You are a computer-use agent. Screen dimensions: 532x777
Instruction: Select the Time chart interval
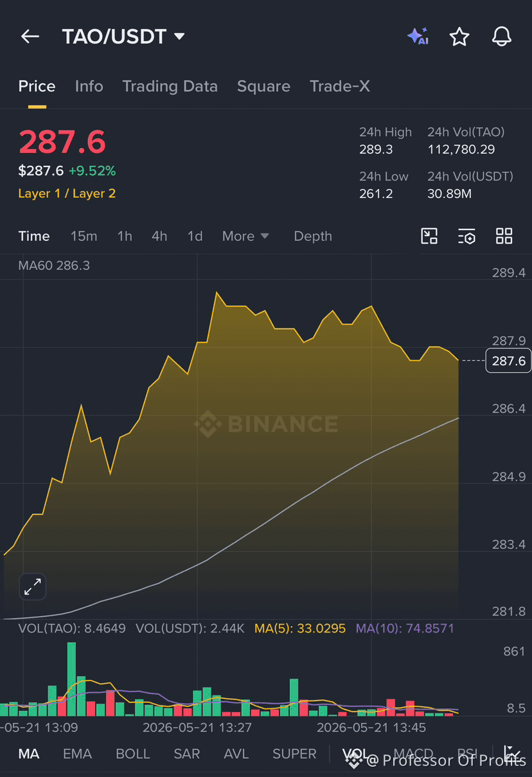coord(34,236)
